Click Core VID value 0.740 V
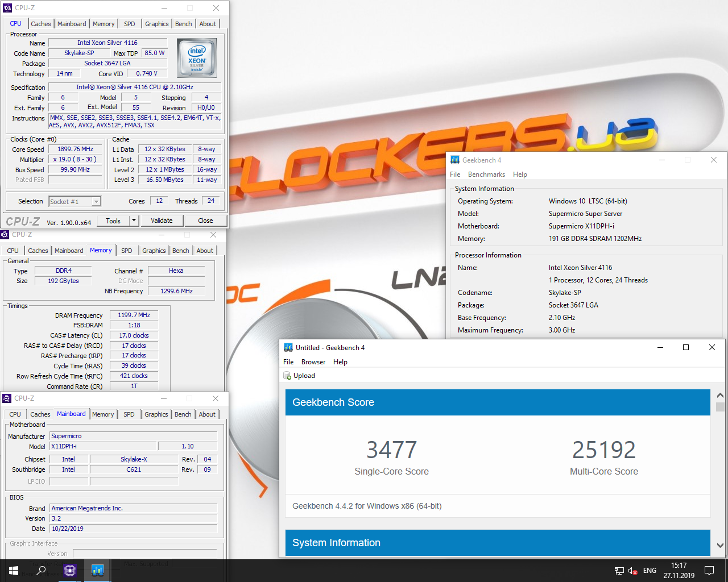Screen dimensions: 728x582 point(147,73)
